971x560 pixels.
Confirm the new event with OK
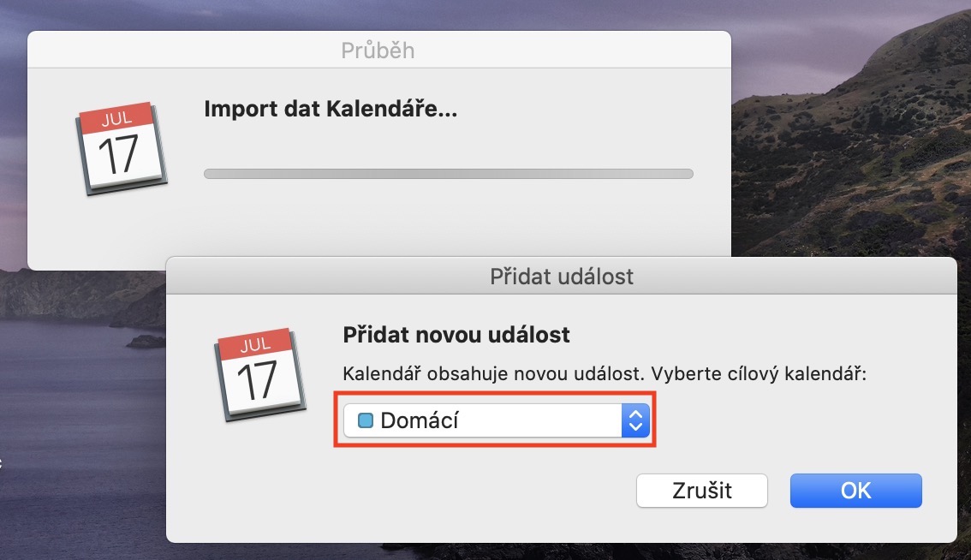(855, 491)
